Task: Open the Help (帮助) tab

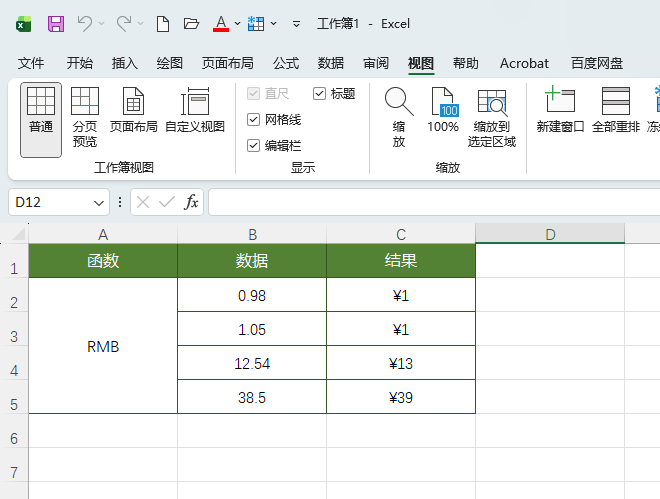Action: [x=466, y=63]
